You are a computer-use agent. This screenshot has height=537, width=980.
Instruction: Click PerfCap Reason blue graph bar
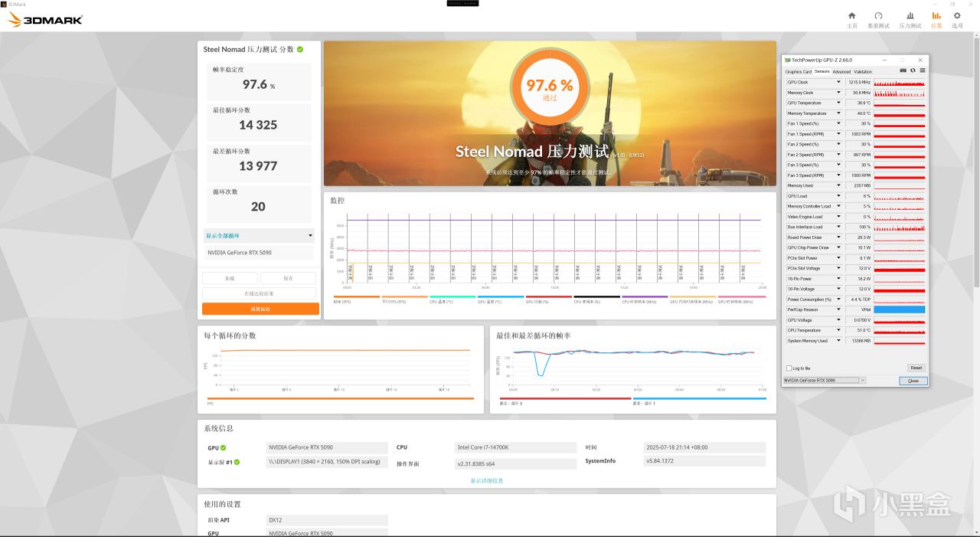coord(899,309)
